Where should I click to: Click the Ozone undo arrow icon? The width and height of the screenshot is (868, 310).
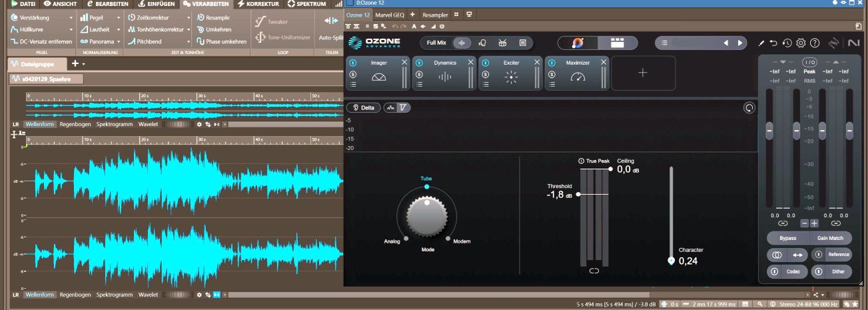773,43
